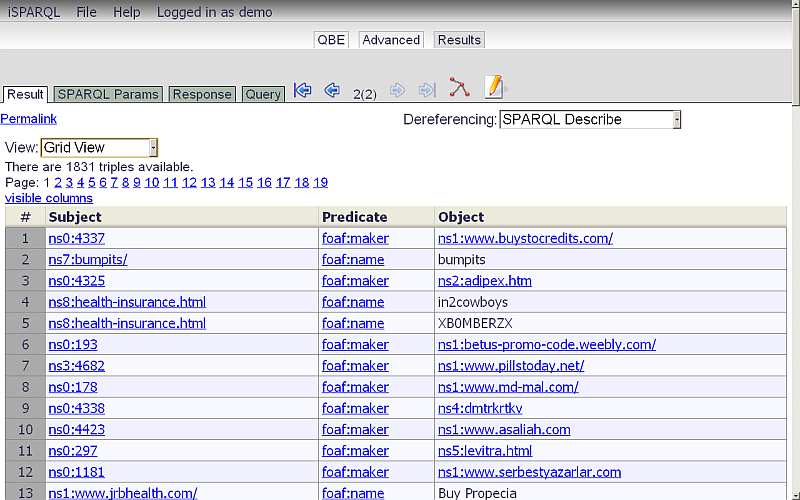
Task: Open subject ns0:1181
Action: tap(77, 472)
